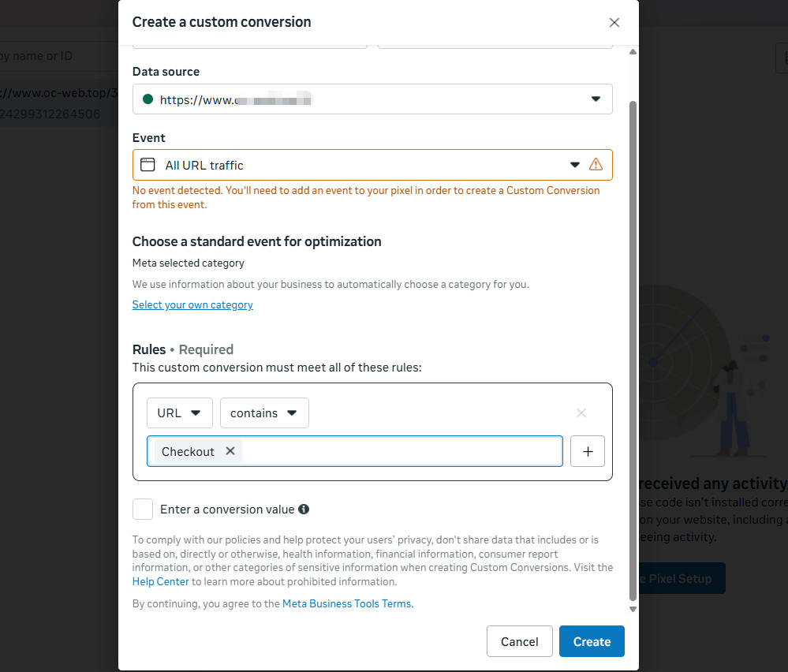
Task: Close the custom conversion dialog
Action: pyautogui.click(x=614, y=23)
